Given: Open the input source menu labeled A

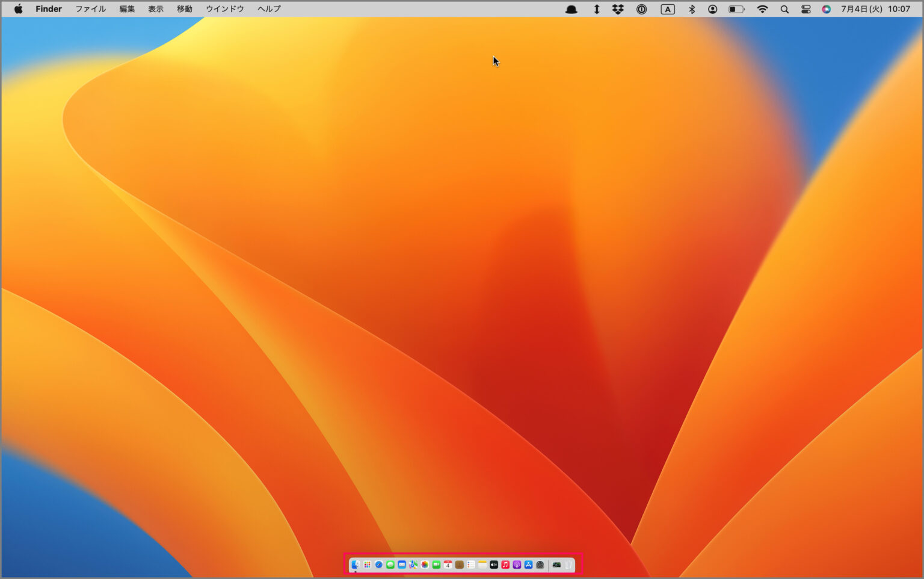Looking at the screenshot, I should 667,8.
